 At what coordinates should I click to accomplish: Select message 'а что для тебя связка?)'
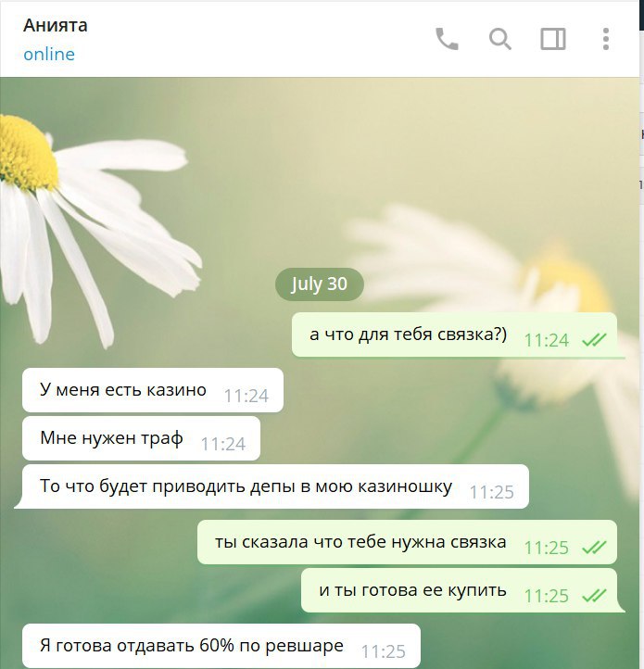click(x=455, y=334)
